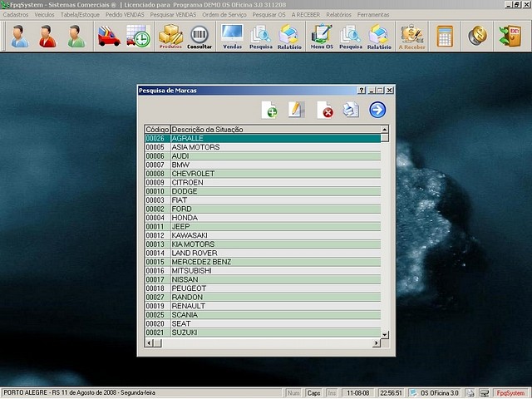Open the green-shirt person icon in toolbar
Screen dimensions: 532x399
point(76,36)
